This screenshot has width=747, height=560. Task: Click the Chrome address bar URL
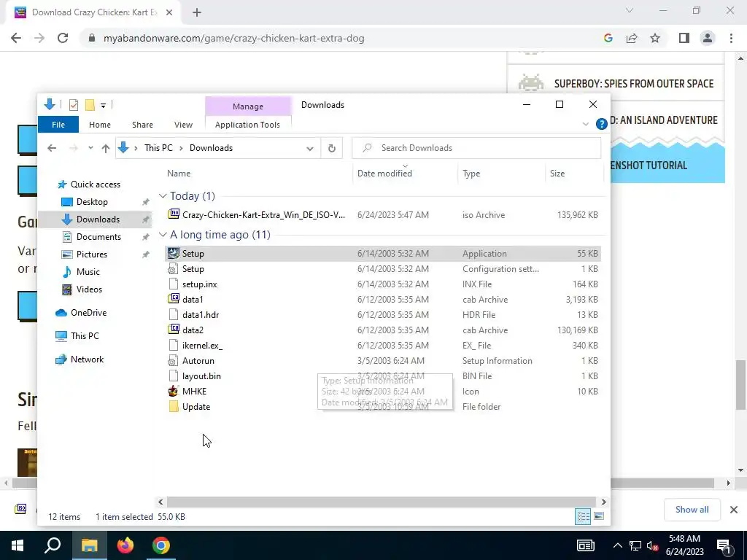pos(234,38)
